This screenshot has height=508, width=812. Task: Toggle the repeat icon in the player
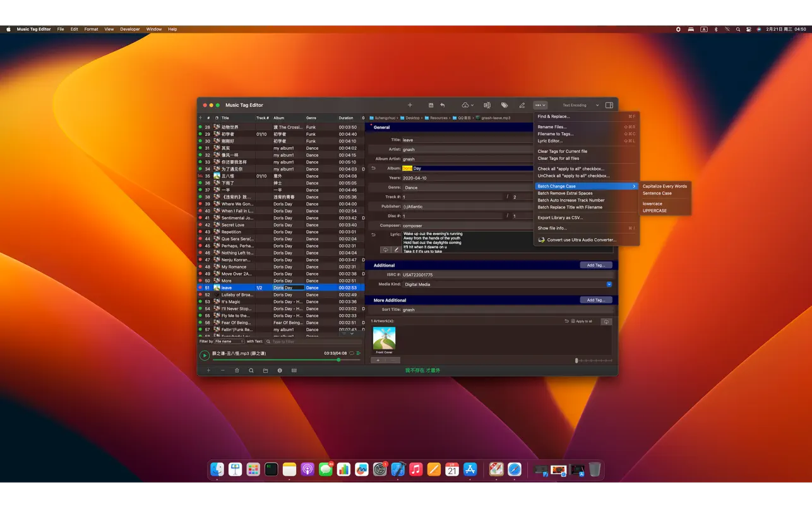[x=352, y=353]
